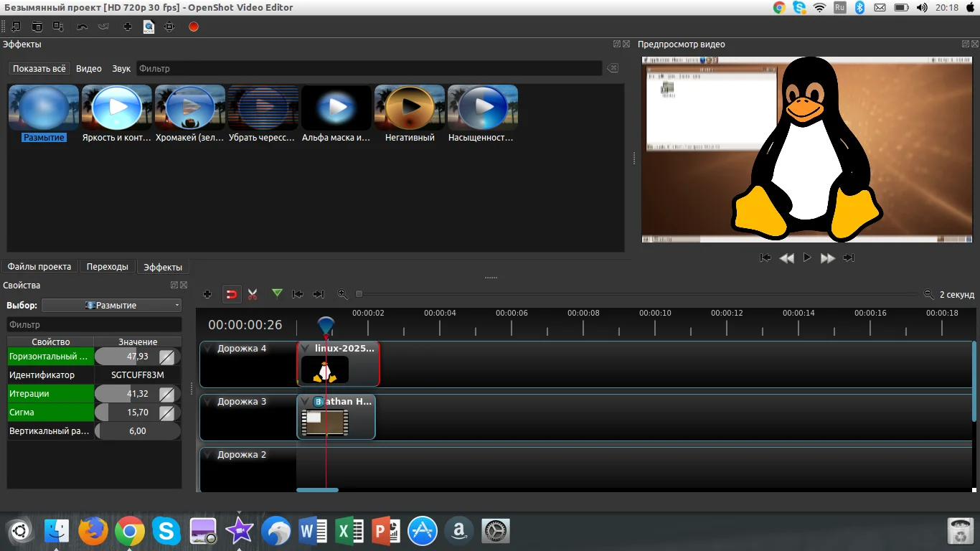The image size is (980, 551).
Task: Jump to the previous marker
Action: click(x=298, y=294)
